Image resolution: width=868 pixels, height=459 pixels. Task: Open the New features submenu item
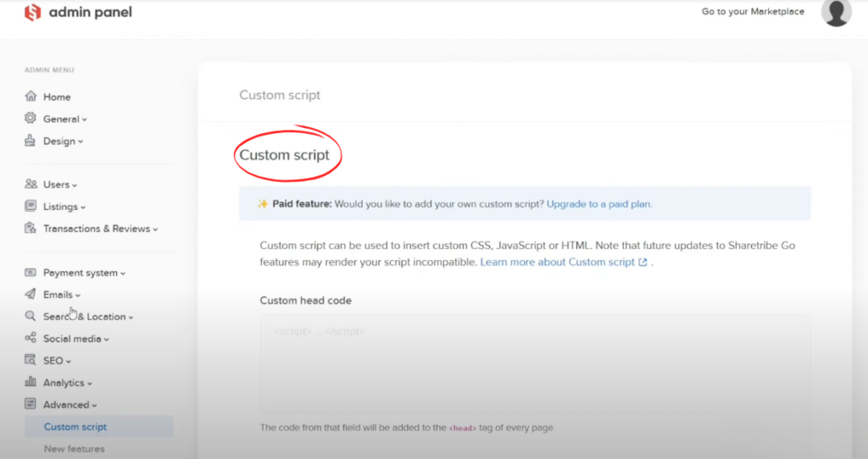pyautogui.click(x=75, y=449)
